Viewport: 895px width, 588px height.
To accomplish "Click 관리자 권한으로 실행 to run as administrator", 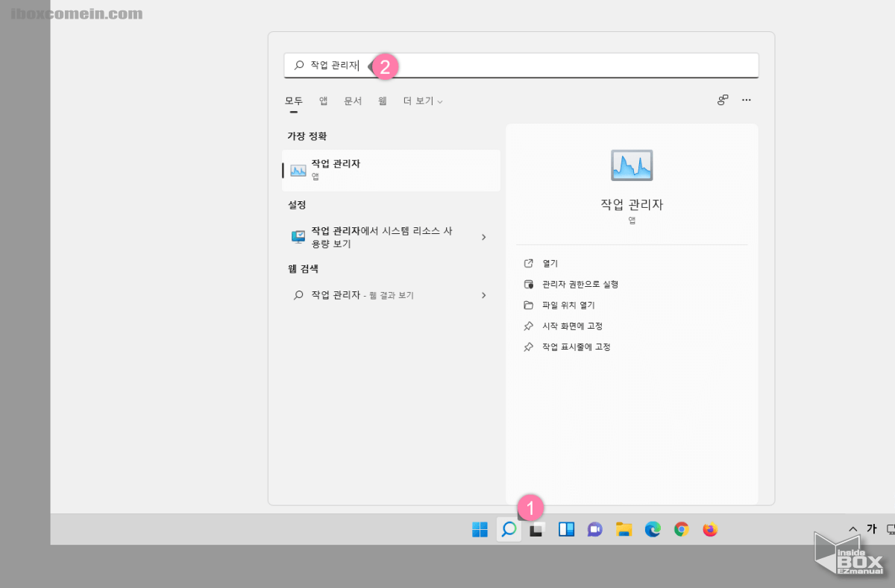I will 580,284.
